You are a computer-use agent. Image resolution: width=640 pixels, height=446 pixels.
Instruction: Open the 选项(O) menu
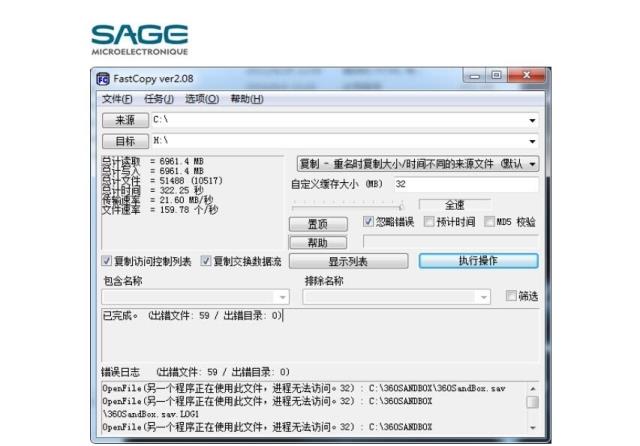[x=202, y=99]
